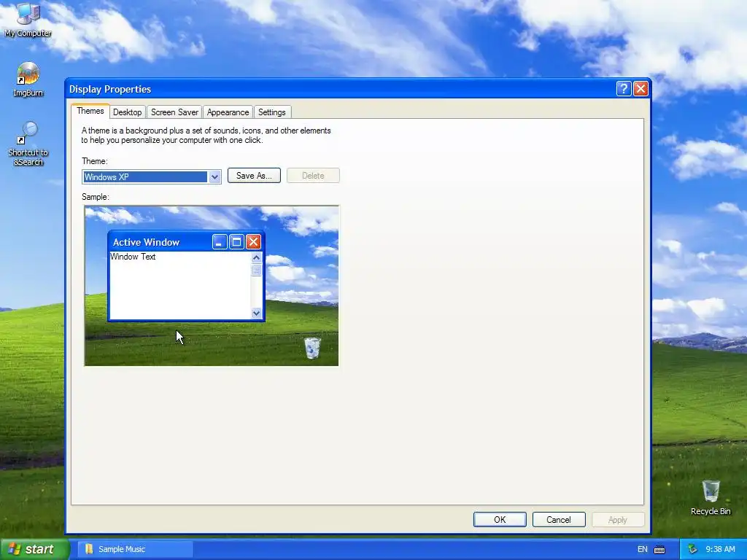Confirm with the OK button

point(500,519)
